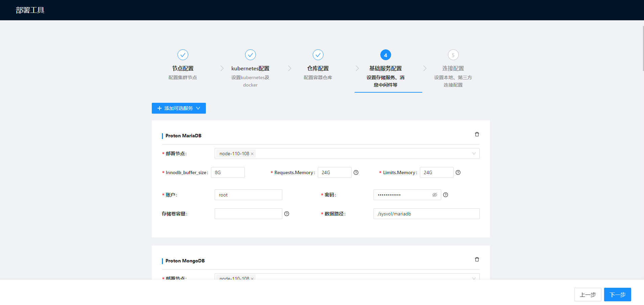Open the 添加可选服务 dropdown button
644x305 pixels.
[x=179, y=108]
